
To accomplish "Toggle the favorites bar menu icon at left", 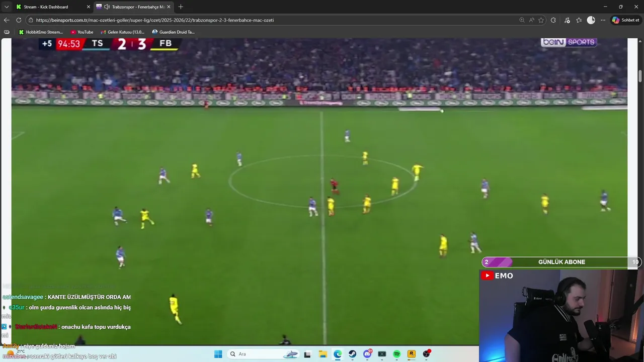I will [x=7, y=32].
